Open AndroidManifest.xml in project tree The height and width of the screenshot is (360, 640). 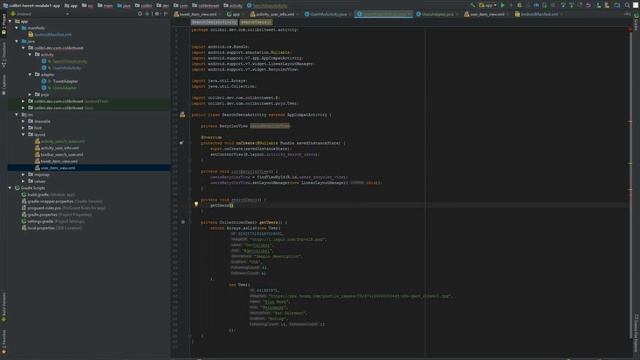(50, 35)
